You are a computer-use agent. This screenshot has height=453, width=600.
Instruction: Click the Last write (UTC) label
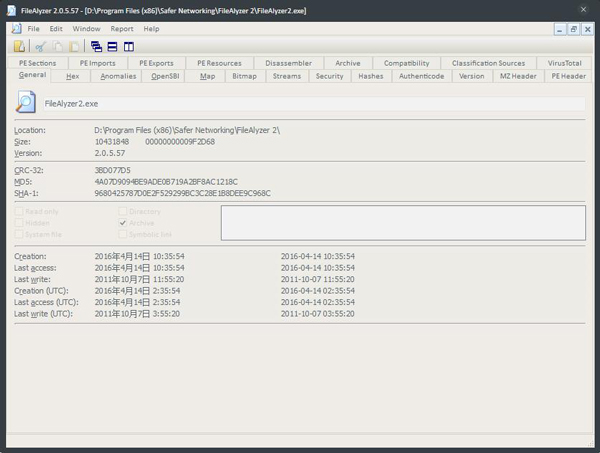click(x=43, y=314)
